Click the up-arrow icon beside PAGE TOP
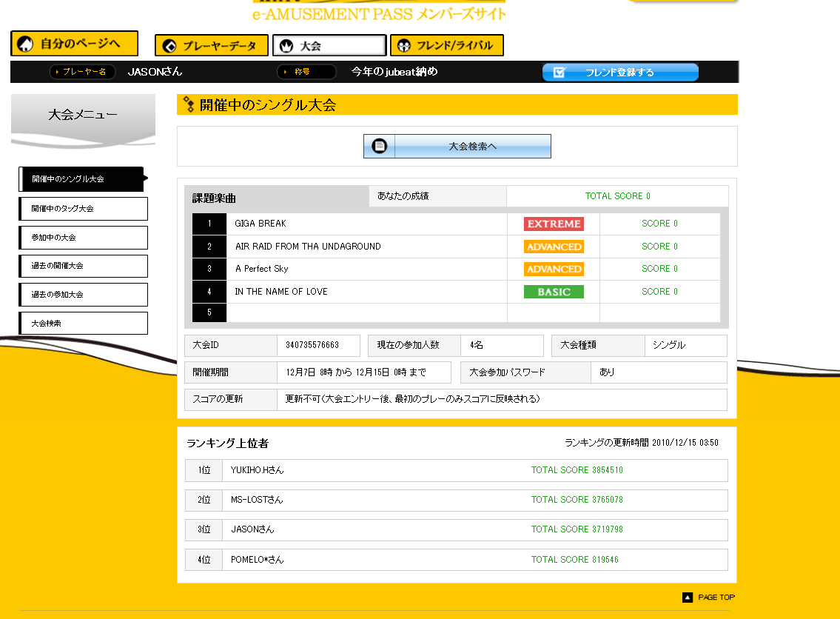The height and width of the screenshot is (619, 840). pos(688,597)
